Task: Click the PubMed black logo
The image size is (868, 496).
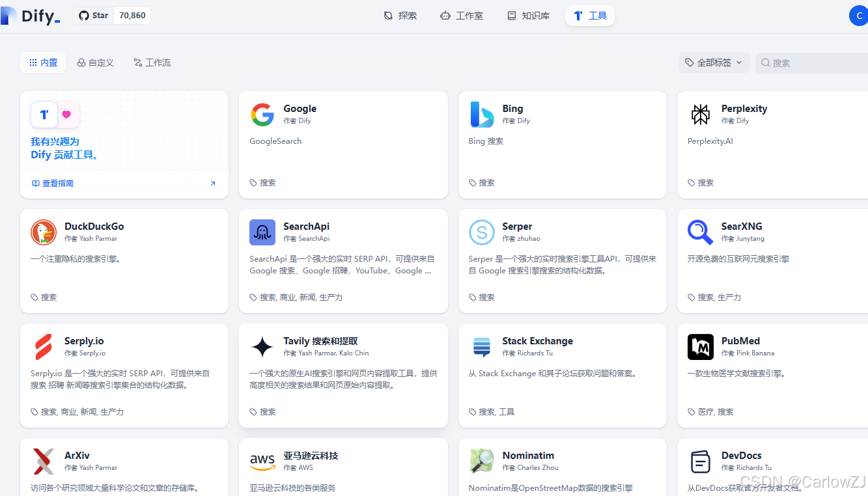Action: tap(701, 347)
